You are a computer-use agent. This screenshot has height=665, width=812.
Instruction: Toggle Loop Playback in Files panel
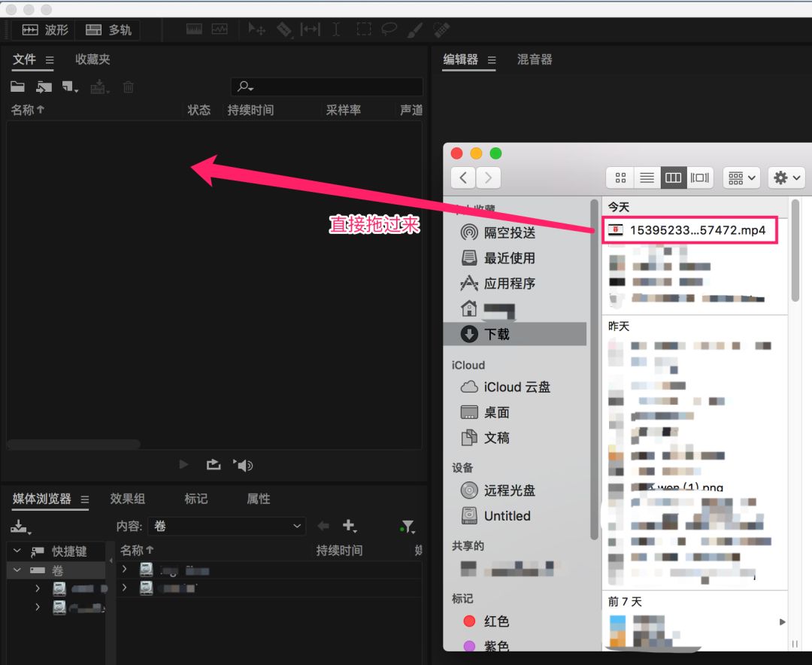pyautogui.click(x=214, y=464)
